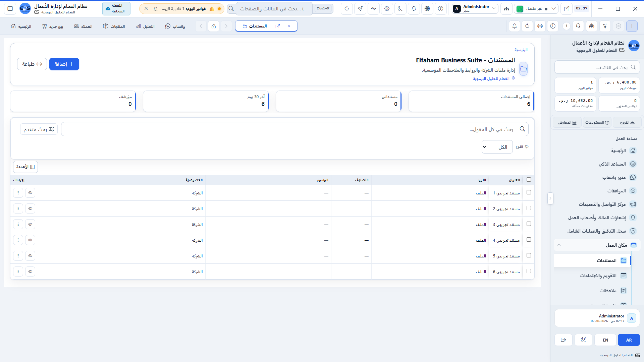
Task: Open the help question mark icon
Action: pyautogui.click(x=440, y=9)
